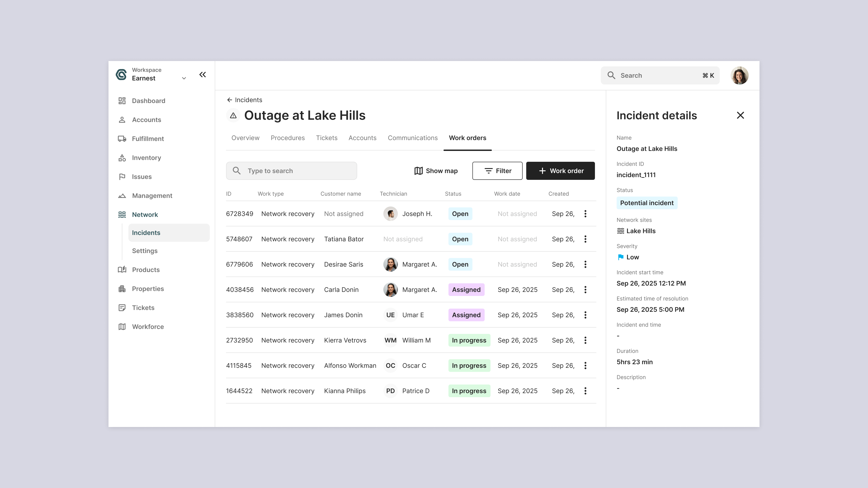Screen dimensions: 868x488
Task: Click the warning icon beside Outage title
Action: click(233, 115)
